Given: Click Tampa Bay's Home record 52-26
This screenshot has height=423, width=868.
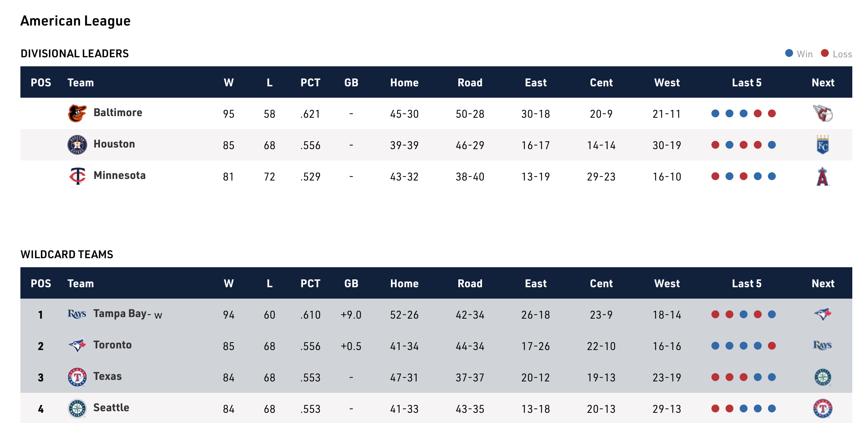Looking at the screenshot, I should click(404, 315).
